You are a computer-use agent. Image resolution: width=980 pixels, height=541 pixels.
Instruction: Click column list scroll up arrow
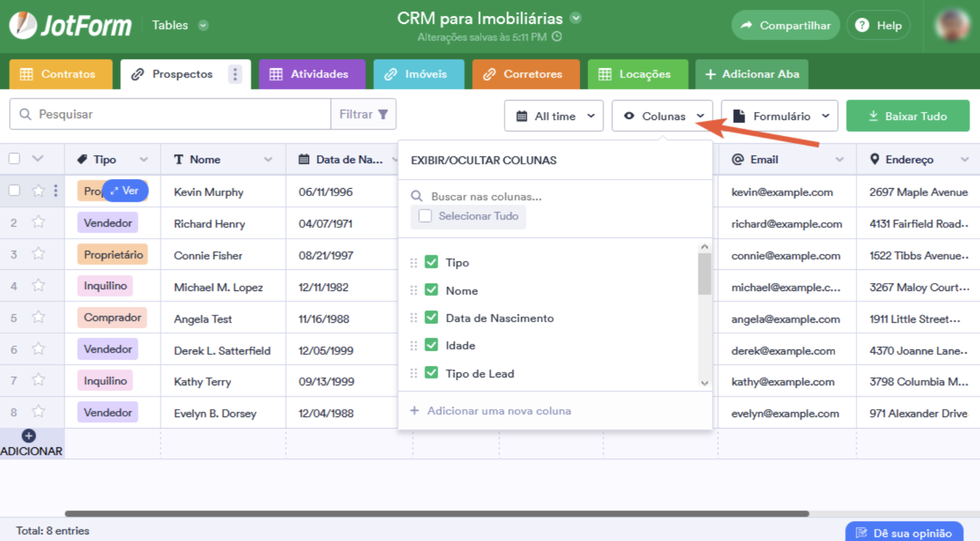click(x=705, y=247)
